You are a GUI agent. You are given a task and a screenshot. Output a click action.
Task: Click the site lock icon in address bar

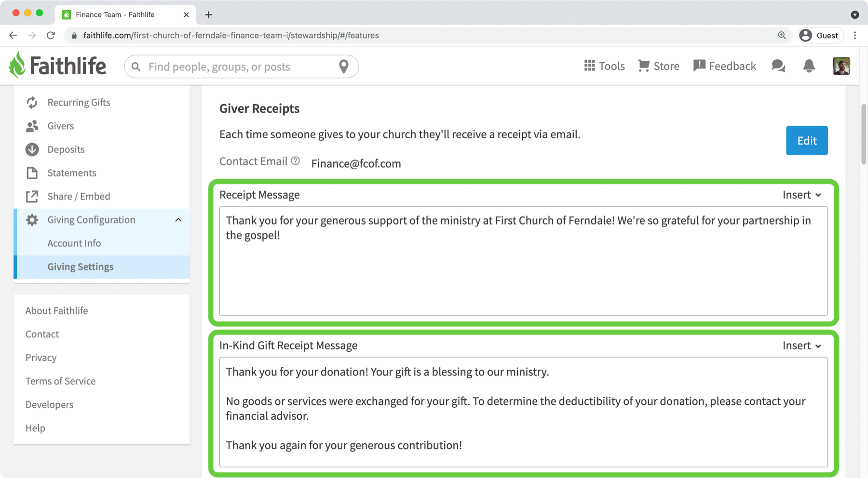pyautogui.click(x=74, y=36)
